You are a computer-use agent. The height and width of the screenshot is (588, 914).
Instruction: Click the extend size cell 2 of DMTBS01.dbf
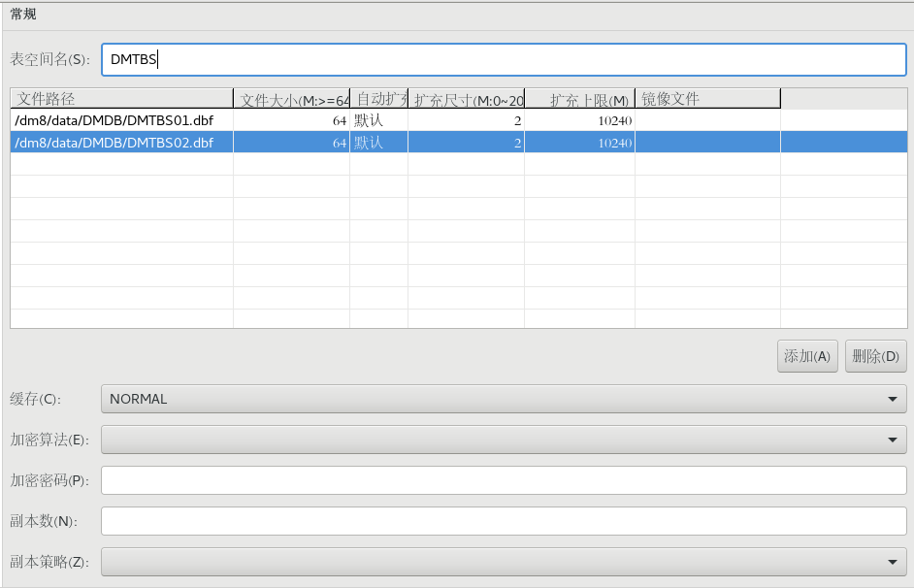click(x=467, y=120)
